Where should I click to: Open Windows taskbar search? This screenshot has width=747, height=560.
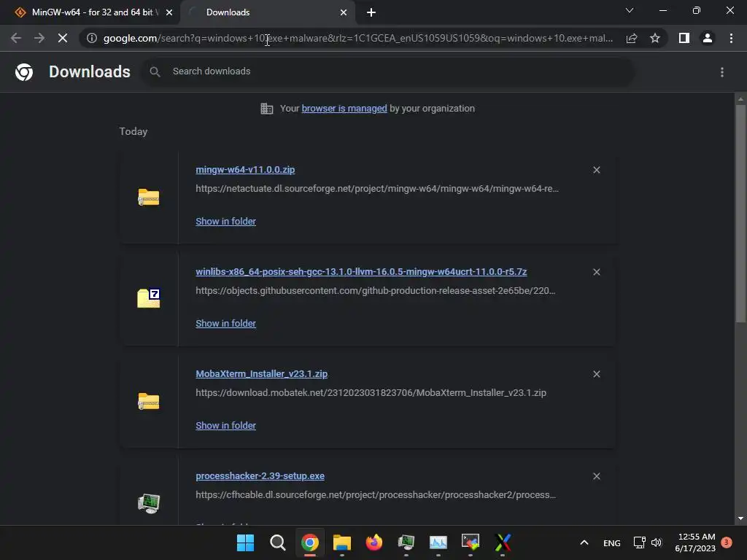click(x=278, y=542)
